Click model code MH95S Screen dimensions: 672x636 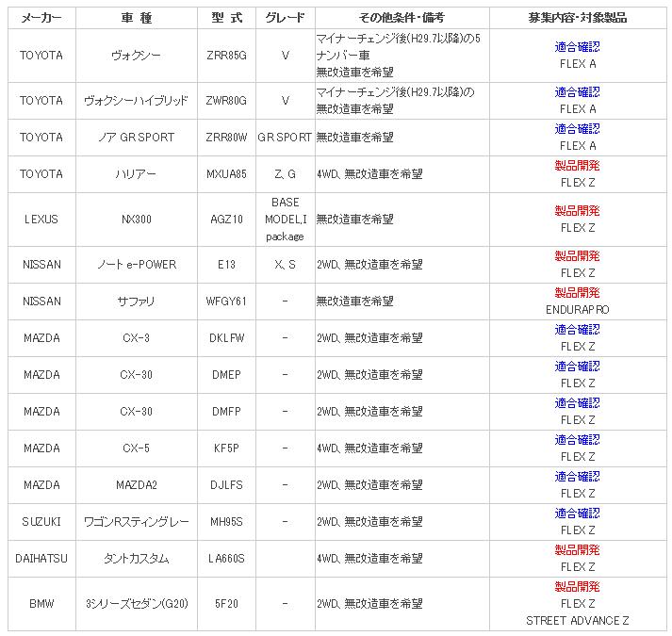pos(226,522)
